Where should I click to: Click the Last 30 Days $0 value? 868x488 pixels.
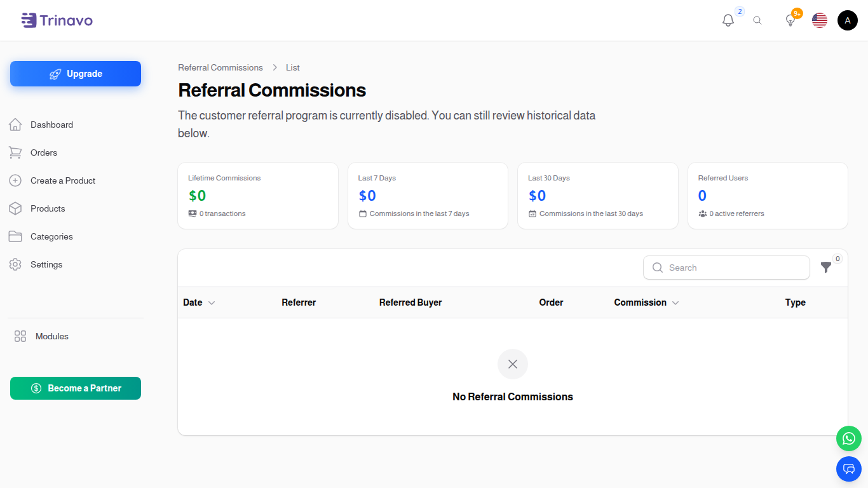click(x=537, y=196)
